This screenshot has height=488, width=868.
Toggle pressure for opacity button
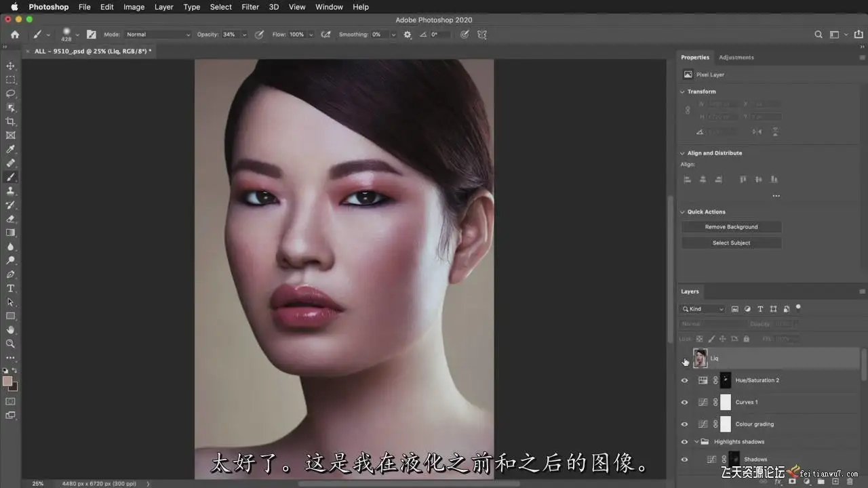259,35
